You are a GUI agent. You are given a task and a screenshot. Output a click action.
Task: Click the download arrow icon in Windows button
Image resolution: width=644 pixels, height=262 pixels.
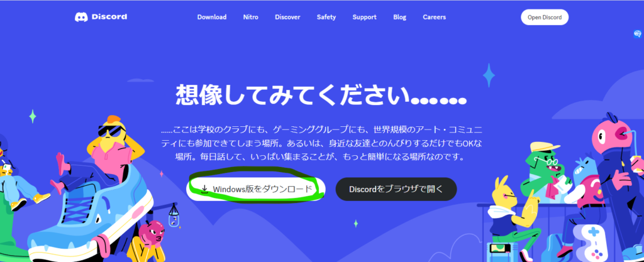pos(204,189)
